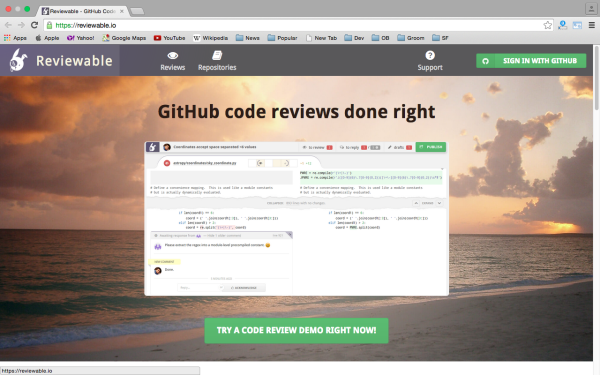Close the Reviewable browser tab
The height and width of the screenshot is (375, 600).
click(x=122, y=11)
